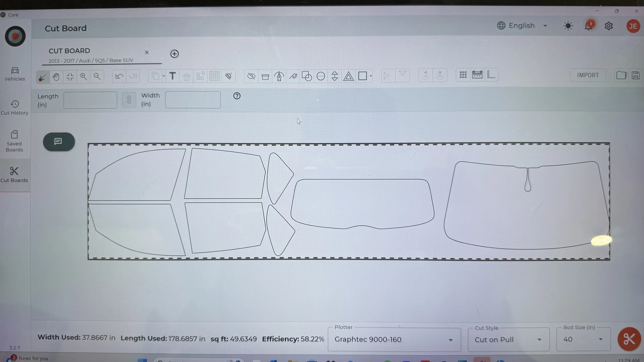Open the Roll Size dropdown

[x=583, y=339]
